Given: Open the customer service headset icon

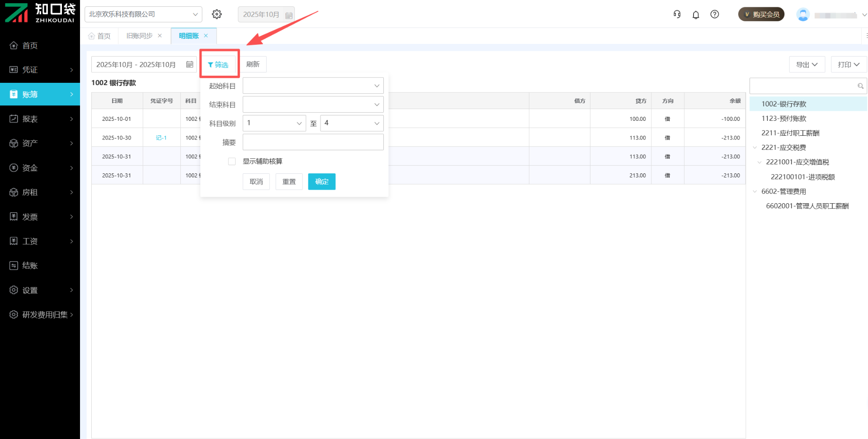Looking at the screenshot, I should (x=677, y=14).
